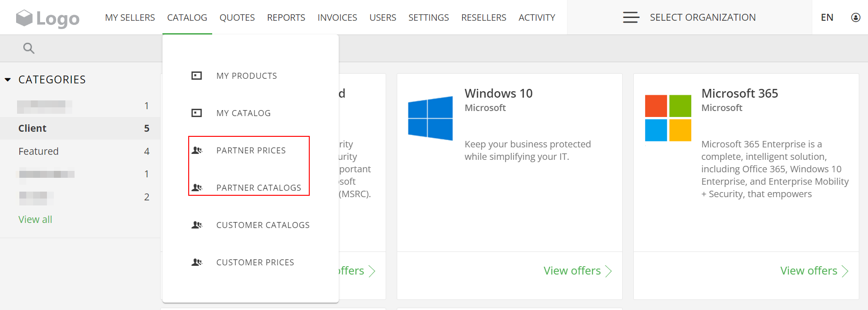Open Customer Catalogs menu entry

coord(263,225)
